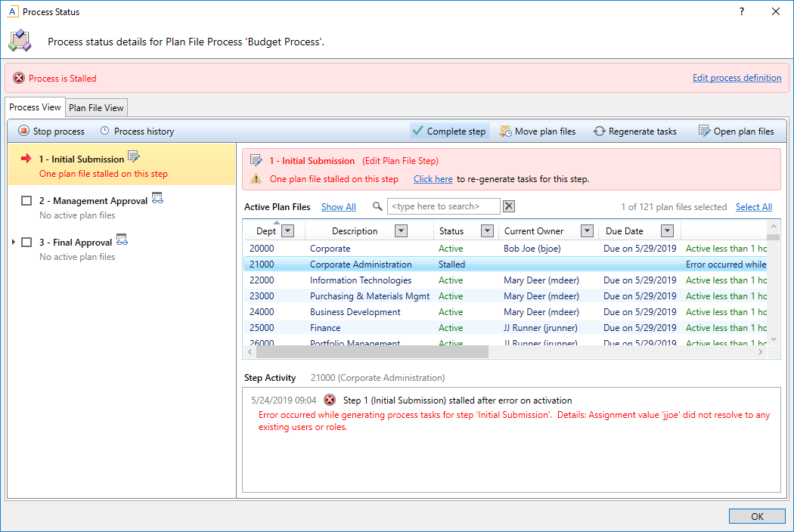Screen dimensions: 794x532
Task: Click edit icon beside Initial Submission step
Action: point(134,157)
